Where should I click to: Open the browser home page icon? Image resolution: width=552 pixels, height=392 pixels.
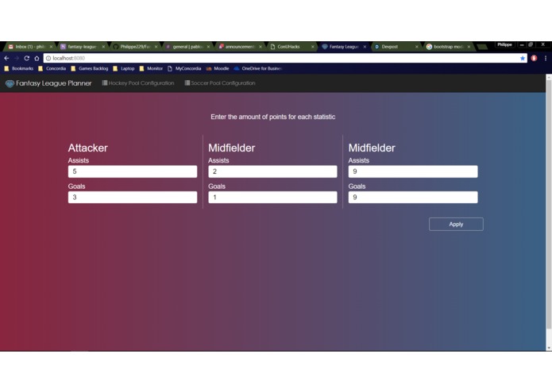[x=37, y=59]
